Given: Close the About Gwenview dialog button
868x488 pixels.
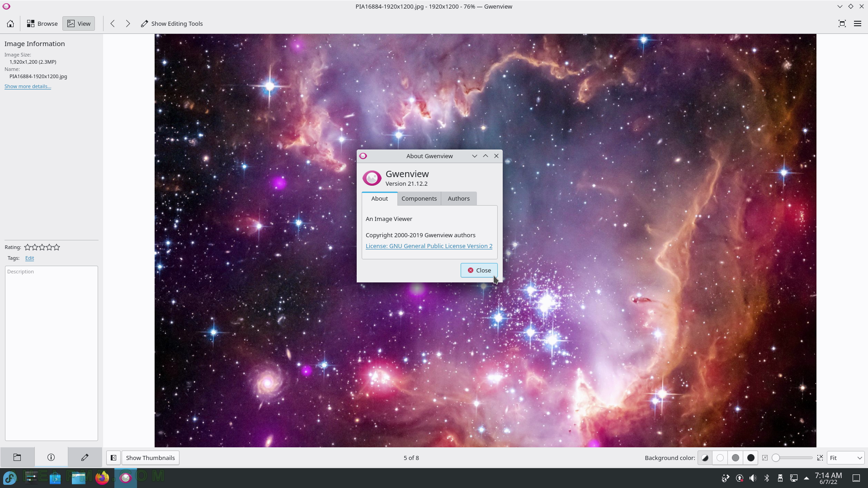Looking at the screenshot, I should coord(479,270).
